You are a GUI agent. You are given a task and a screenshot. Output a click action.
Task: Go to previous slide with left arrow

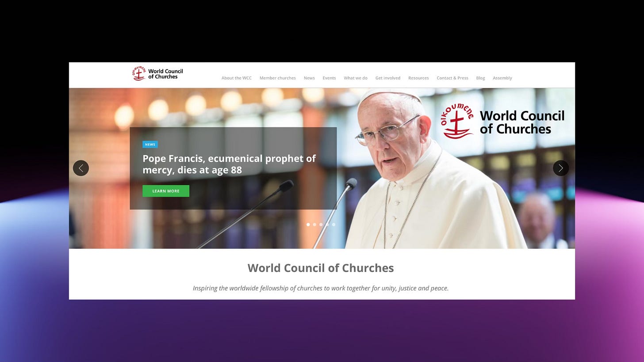[x=81, y=168]
